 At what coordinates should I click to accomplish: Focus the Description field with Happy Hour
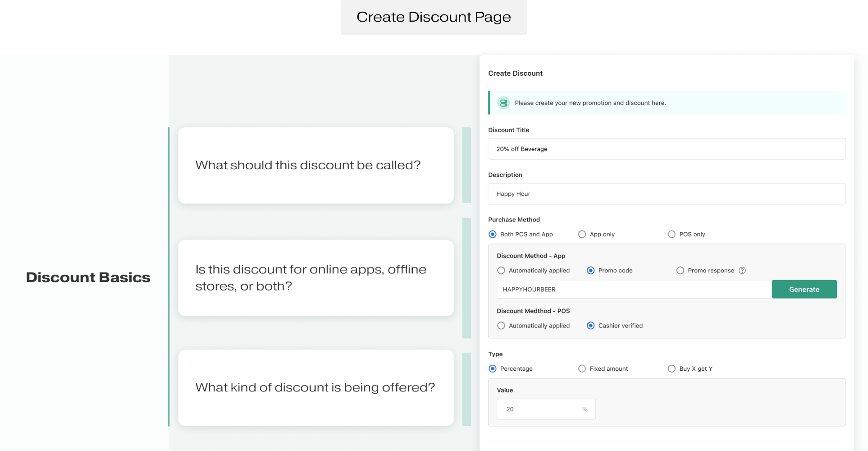click(666, 194)
